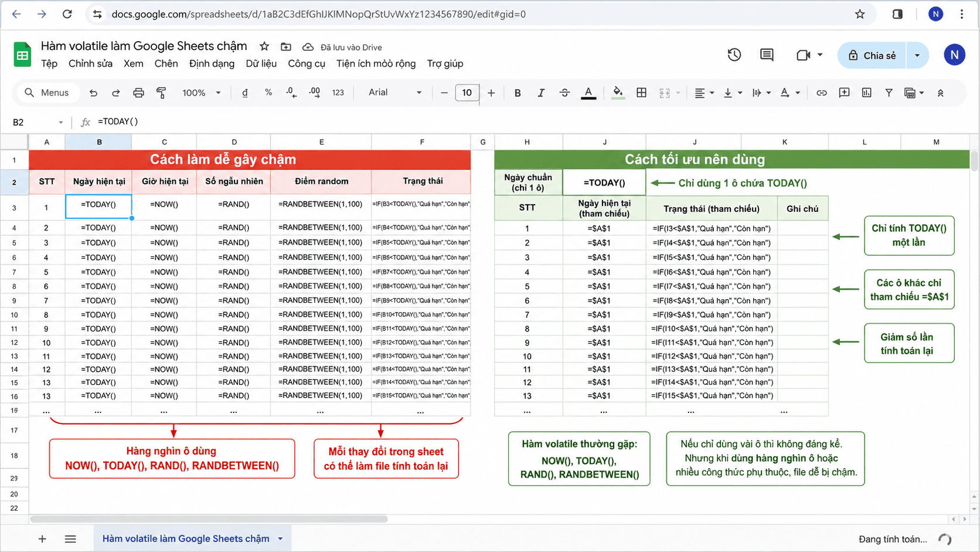Image resolution: width=980 pixels, height=552 pixels.
Task: Click the Redo arrow in toolbar
Action: click(x=116, y=93)
